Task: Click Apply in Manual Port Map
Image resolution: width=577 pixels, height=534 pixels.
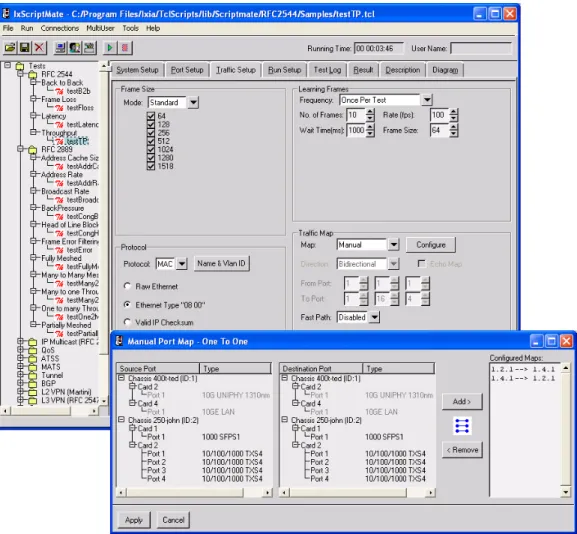Action: point(134,520)
